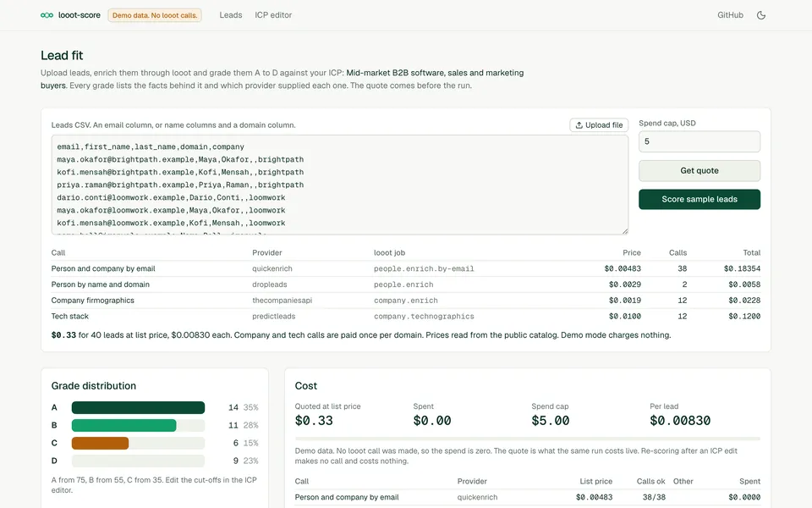This screenshot has width=812, height=508.
Task: Click the grade C orange bar
Action: [x=100, y=443]
